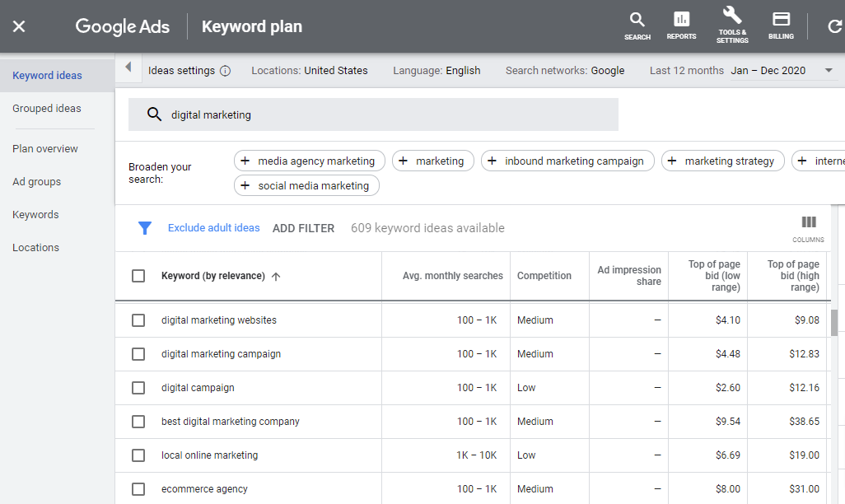This screenshot has width=845, height=504.
Task: Change the Locations: United States setting
Action: [x=310, y=71]
